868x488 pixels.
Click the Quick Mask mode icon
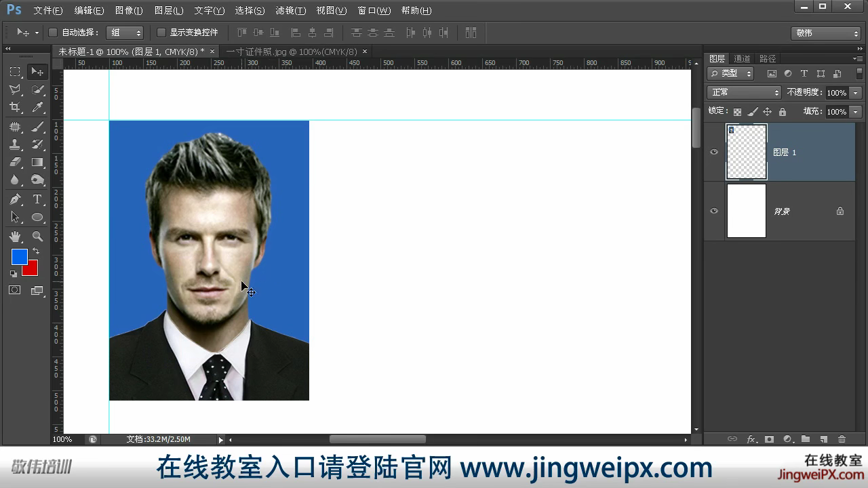point(15,290)
